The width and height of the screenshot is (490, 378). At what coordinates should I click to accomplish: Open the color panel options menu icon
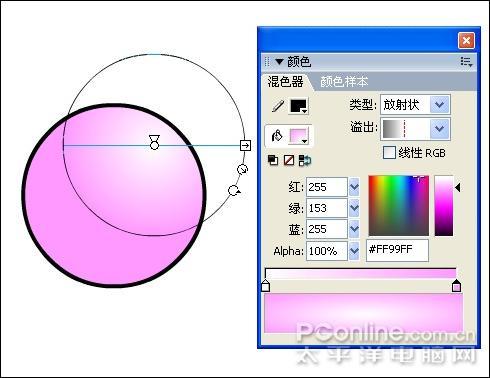tap(466, 62)
